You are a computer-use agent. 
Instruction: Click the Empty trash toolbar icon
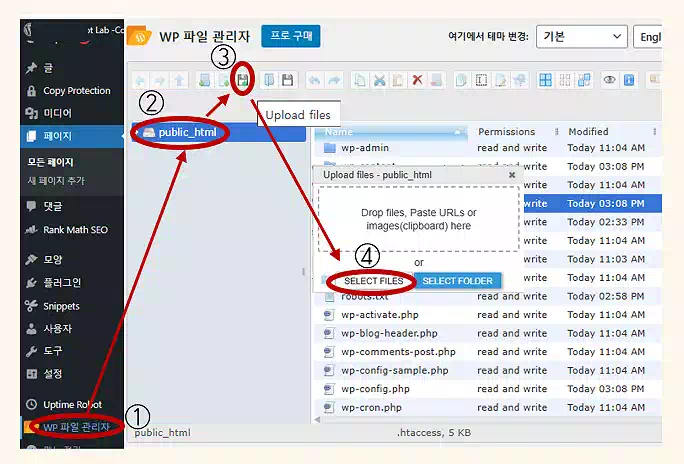click(436, 80)
